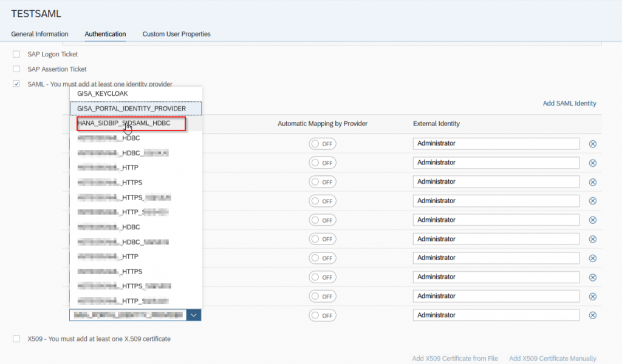Click the last row External Identity field
This screenshot has width=622, height=364.
[x=496, y=315]
